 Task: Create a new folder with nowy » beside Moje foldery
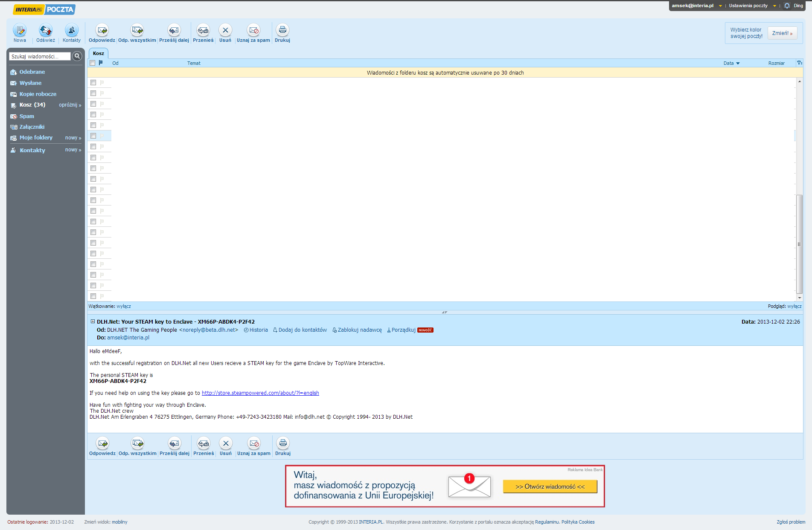coord(73,138)
